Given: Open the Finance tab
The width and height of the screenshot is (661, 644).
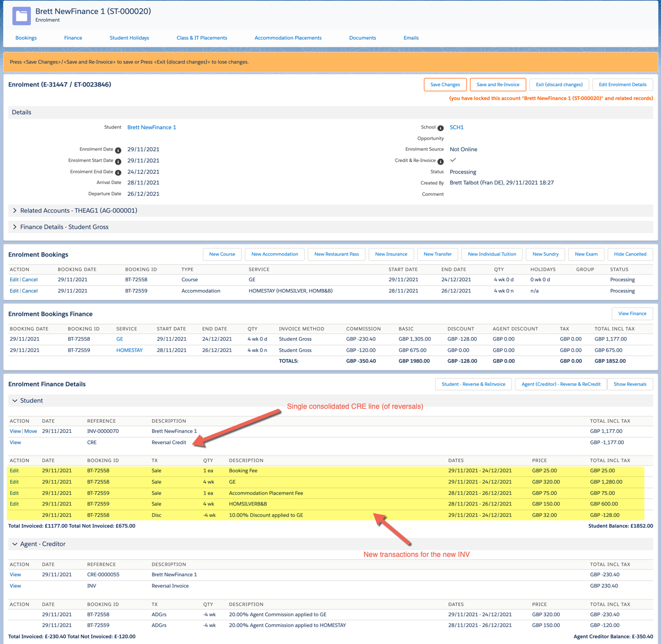Looking at the screenshot, I should 73,38.
